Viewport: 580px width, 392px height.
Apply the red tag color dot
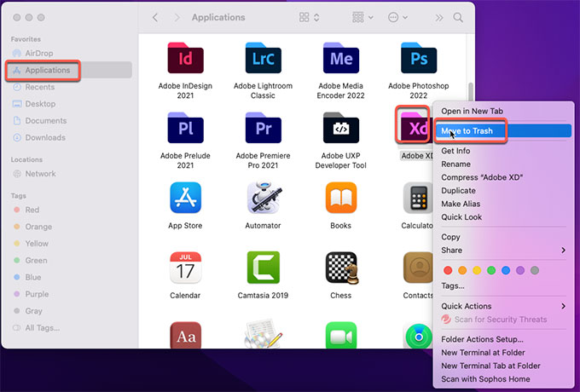448,270
